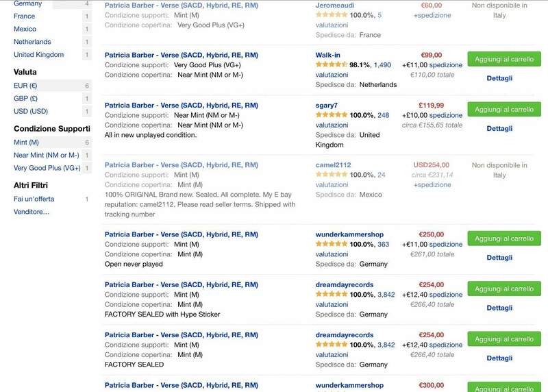Open Dettagli for the Walk-in listing
This screenshot has height=392, width=548.
[x=499, y=78]
